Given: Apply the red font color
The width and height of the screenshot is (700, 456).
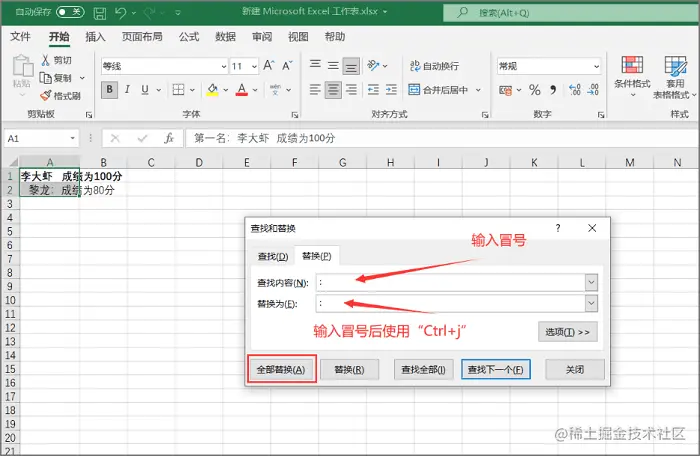Looking at the screenshot, I should [242, 89].
